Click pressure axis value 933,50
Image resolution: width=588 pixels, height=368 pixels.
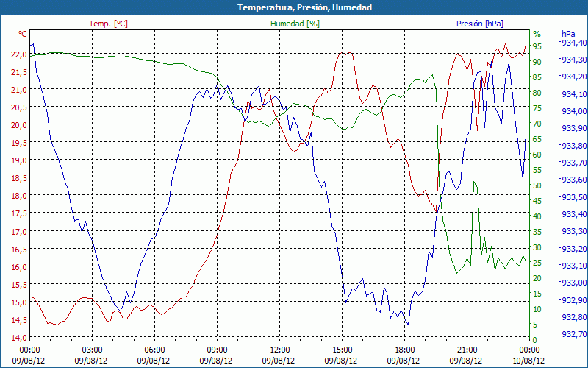tap(573, 197)
